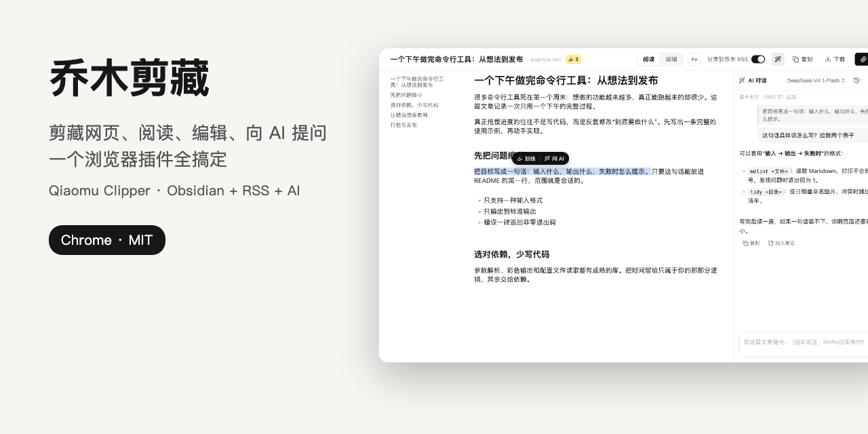The image size is (868, 434).
Task: Click the yellow highlights count badge
Action: pyautogui.click(x=574, y=59)
